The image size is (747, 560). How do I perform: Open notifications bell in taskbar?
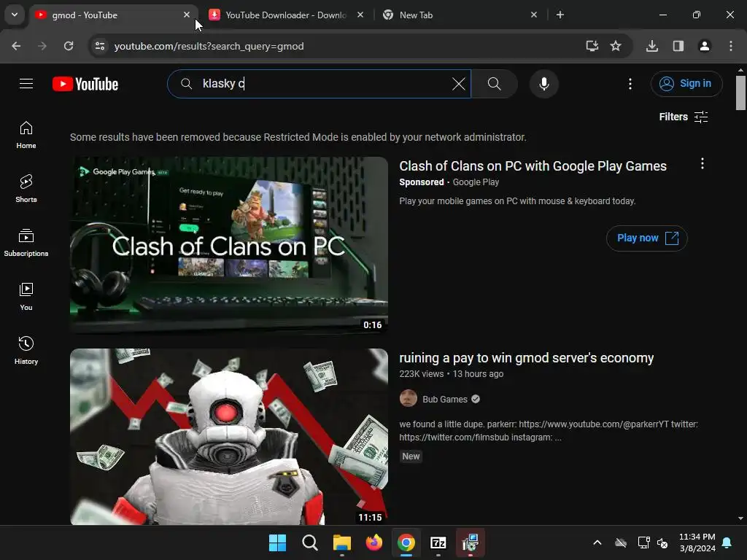[x=727, y=542]
